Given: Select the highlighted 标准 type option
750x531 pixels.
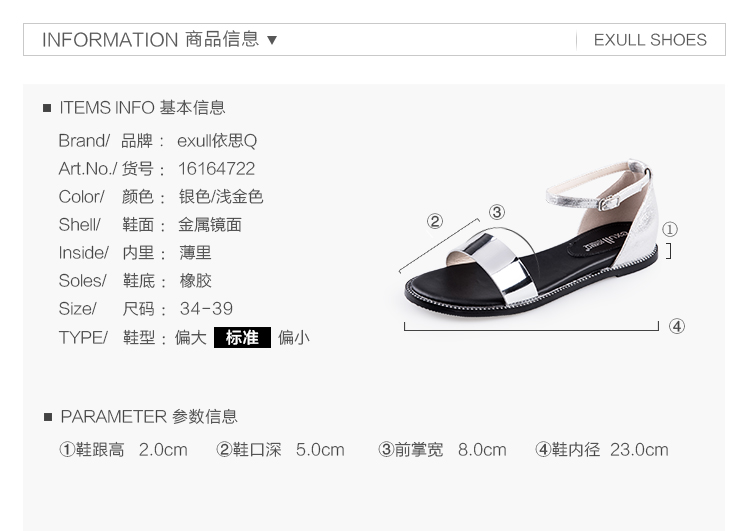Looking at the screenshot, I should (x=242, y=338).
